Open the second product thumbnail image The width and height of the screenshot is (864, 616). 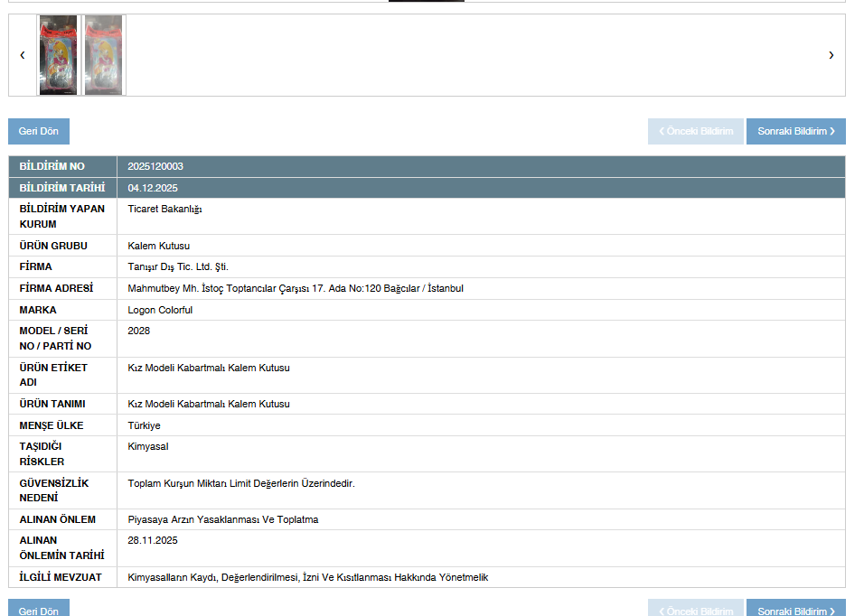(104, 55)
